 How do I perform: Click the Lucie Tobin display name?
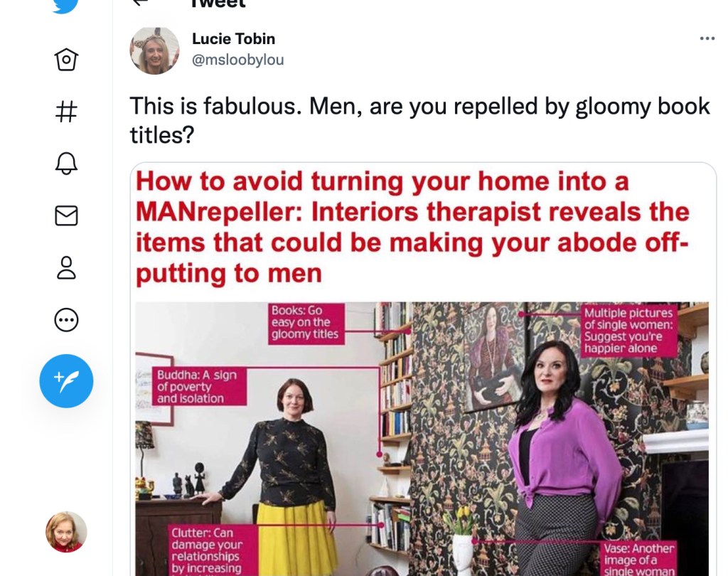coord(233,39)
